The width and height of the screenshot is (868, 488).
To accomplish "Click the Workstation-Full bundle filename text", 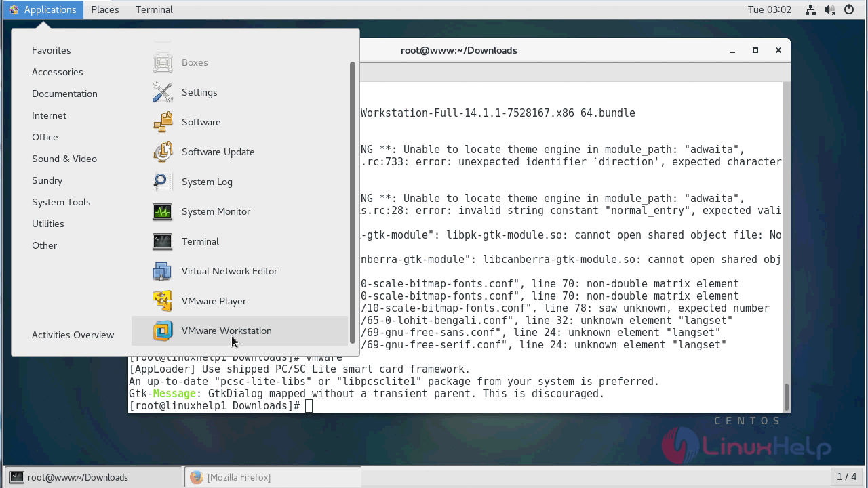I will 498,113.
